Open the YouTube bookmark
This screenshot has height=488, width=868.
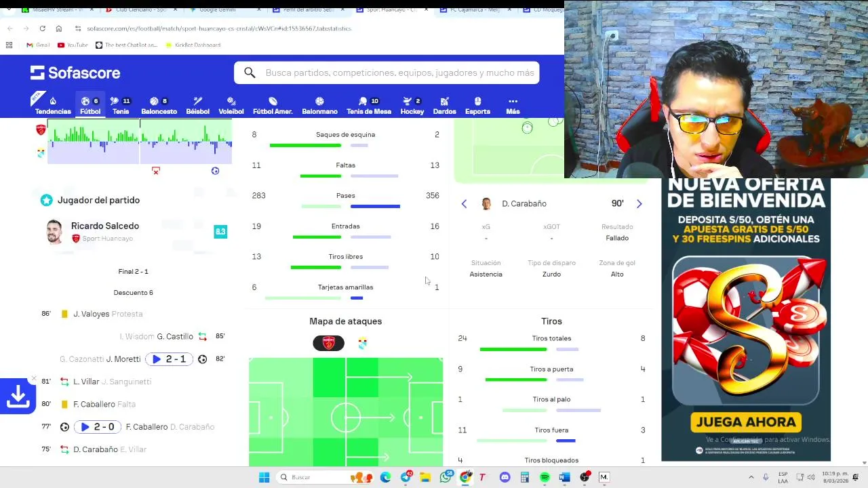tap(73, 45)
